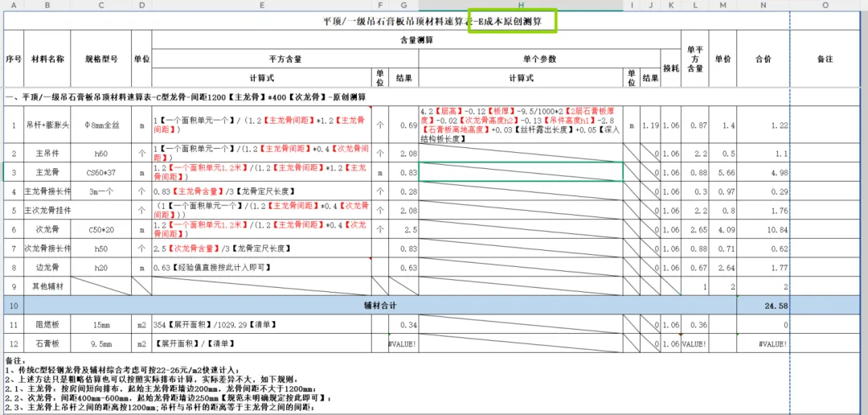868x415 pixels.
Task: Click the 4.98 total price cell
Action: 764,173
